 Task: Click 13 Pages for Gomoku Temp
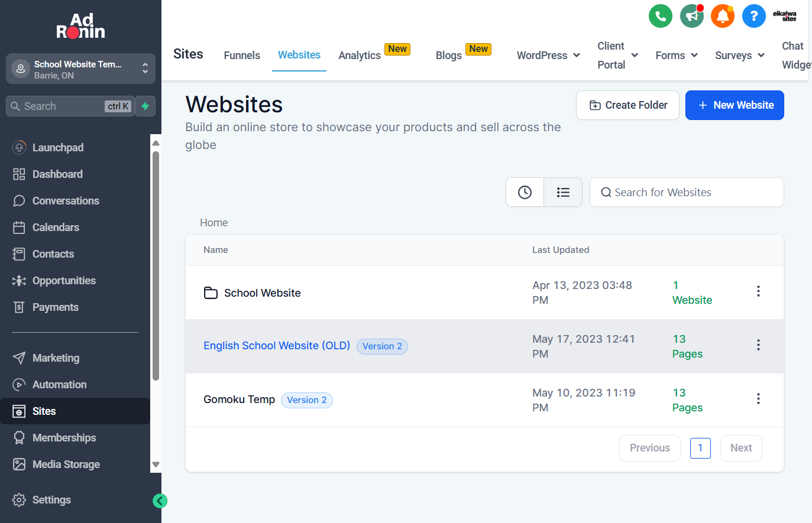coord(687,400)
